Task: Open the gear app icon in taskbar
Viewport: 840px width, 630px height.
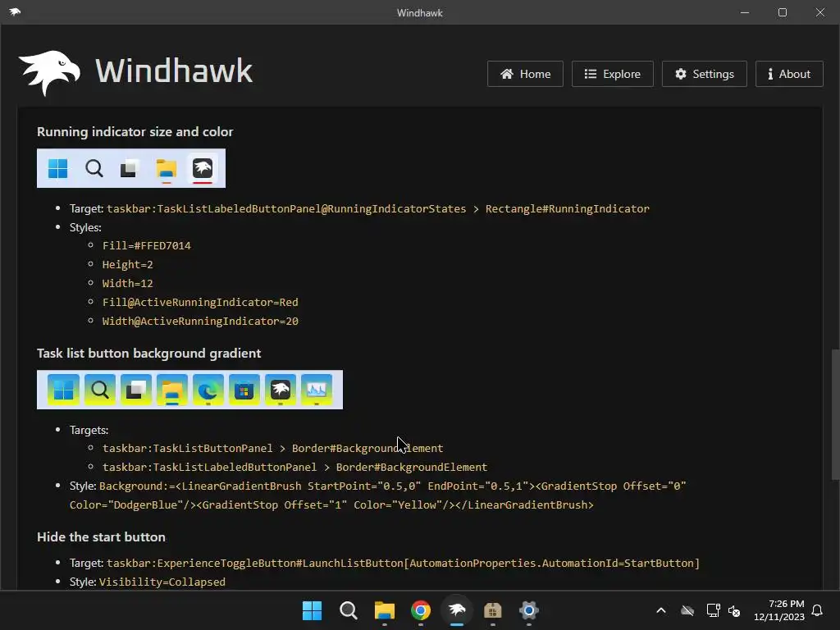Action: tap(529, 610)
